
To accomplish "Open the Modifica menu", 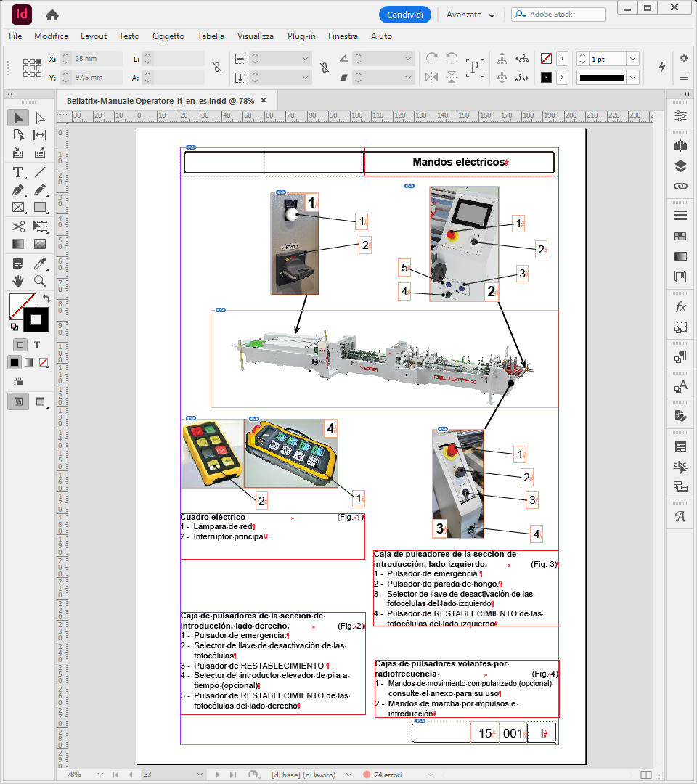I will [x=51, y=36].
